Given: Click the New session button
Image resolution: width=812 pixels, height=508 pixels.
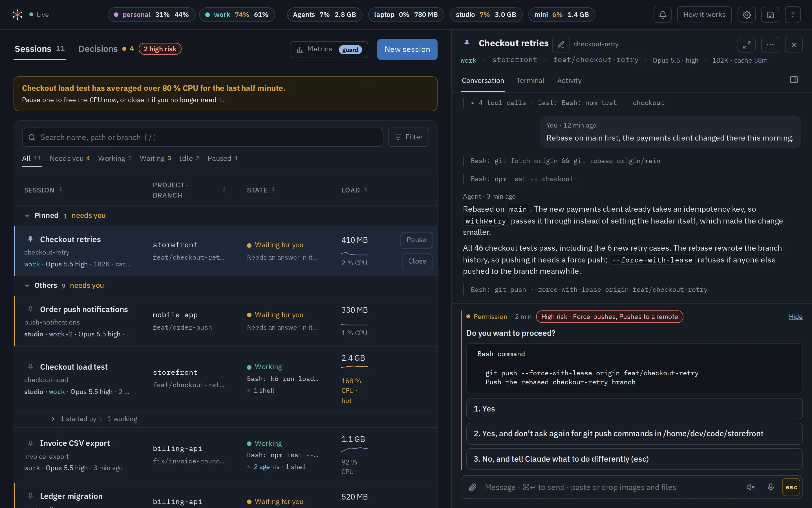Looking at the screenshot, I should [407, 49].
